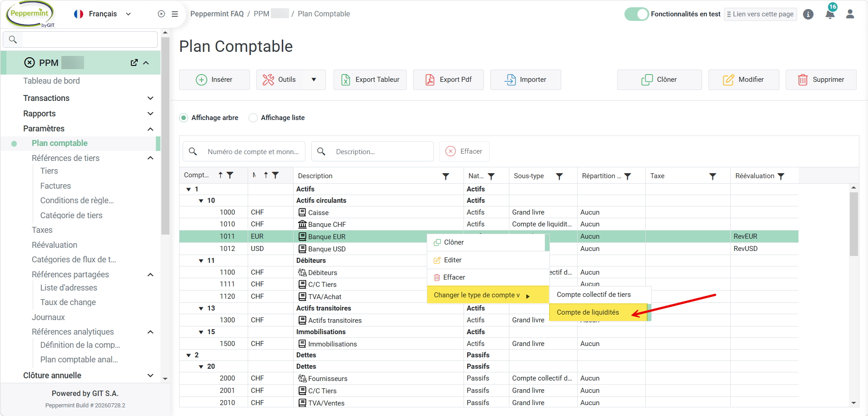Click the Débiteurs collective account icon
Image resolution: width=868 pixels, height=416 pixels.
[x=302, y=272]
